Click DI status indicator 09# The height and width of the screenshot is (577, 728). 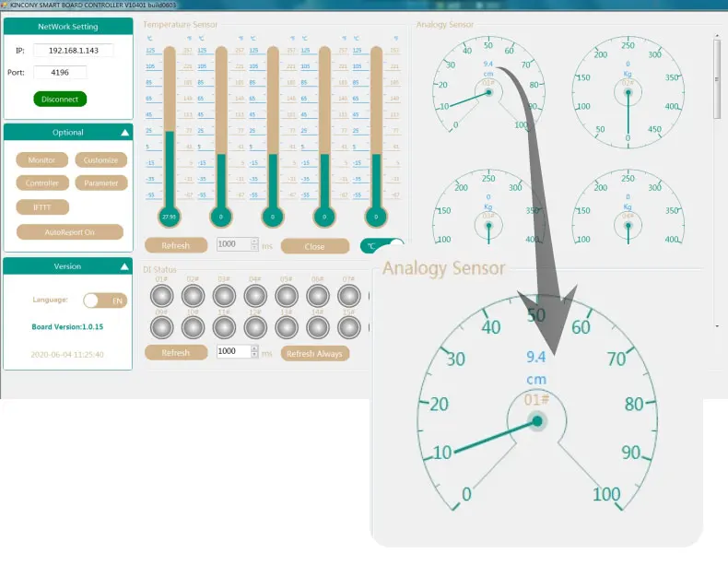[161, 327]
